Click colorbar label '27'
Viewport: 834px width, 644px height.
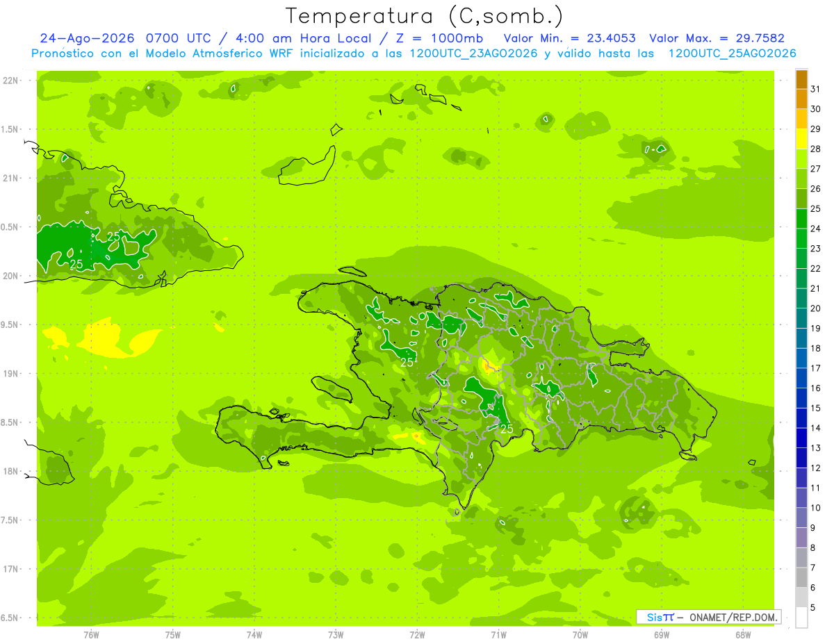click(x=816, y=169)
